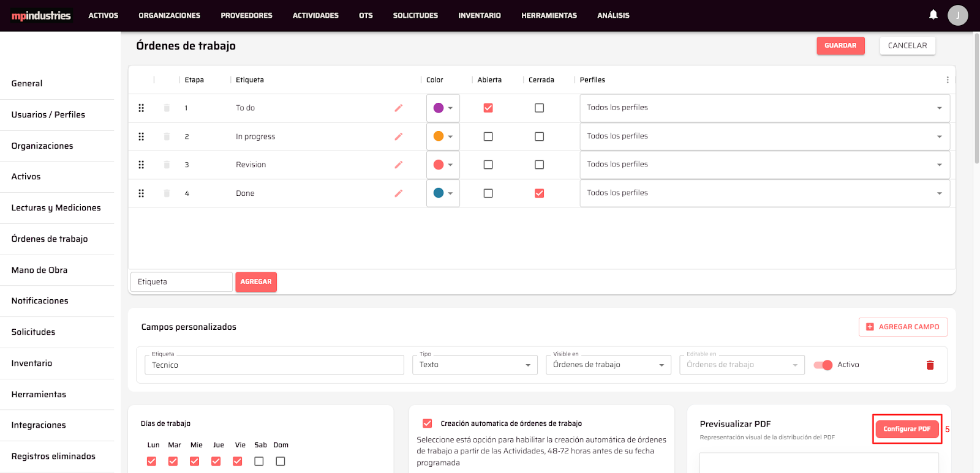
Task: Click pencil icon for 'Revision' stage
Action: [398, 165]
